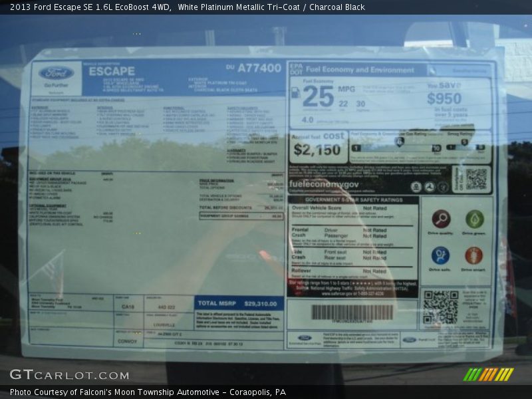Screen dimensions: 532x399
Task: Click the smog rating slider
Action: tap(465, 147)
